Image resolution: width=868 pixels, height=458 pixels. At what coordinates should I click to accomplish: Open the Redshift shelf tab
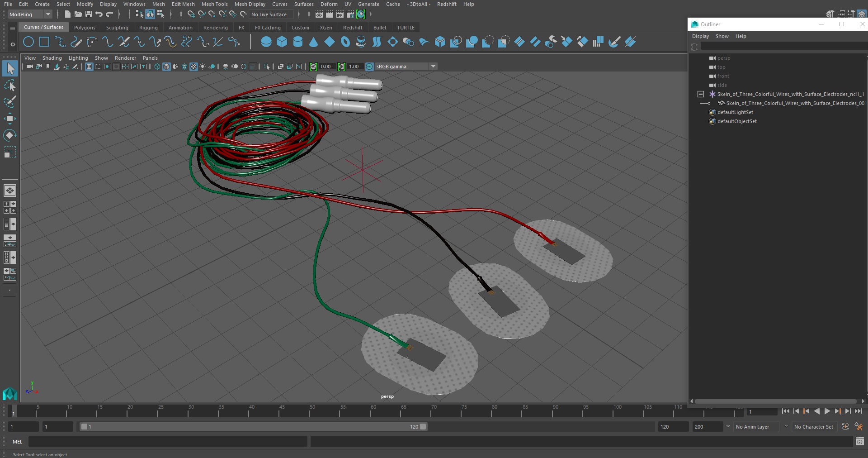(x=353, y=28)
